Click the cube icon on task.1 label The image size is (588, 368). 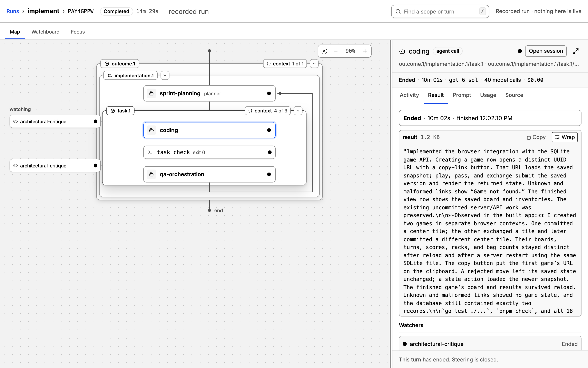click(x=112, y=111)
